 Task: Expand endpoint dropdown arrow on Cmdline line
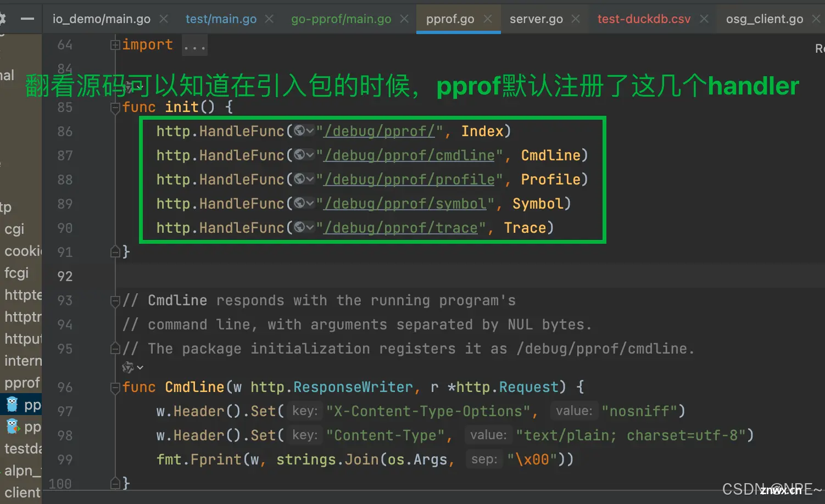tap(310, 155)
